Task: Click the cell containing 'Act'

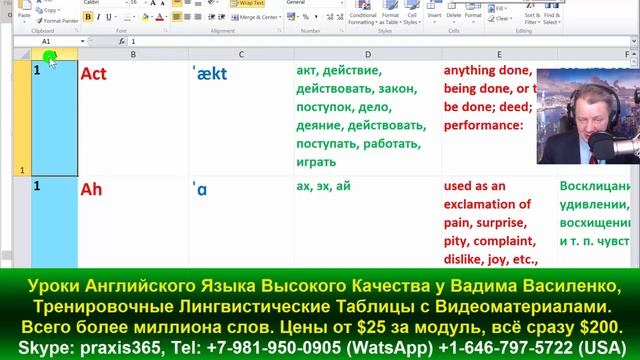Action: click(x=133, y=118)
